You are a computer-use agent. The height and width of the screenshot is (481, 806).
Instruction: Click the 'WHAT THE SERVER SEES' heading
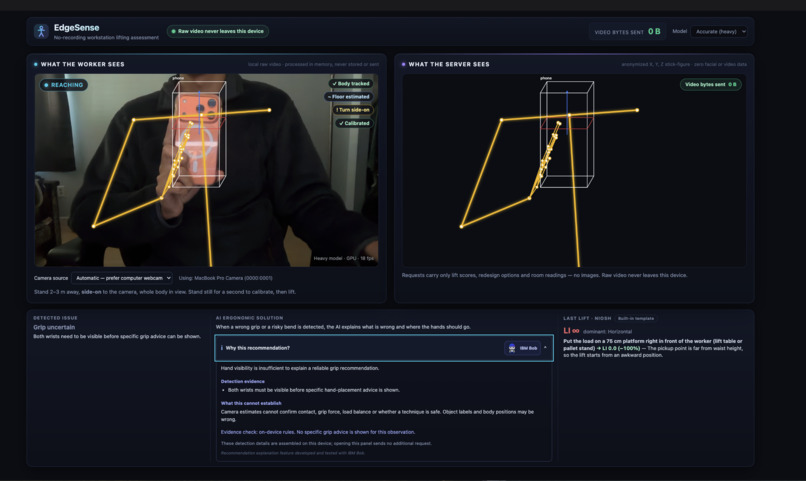tap(449, 64)
